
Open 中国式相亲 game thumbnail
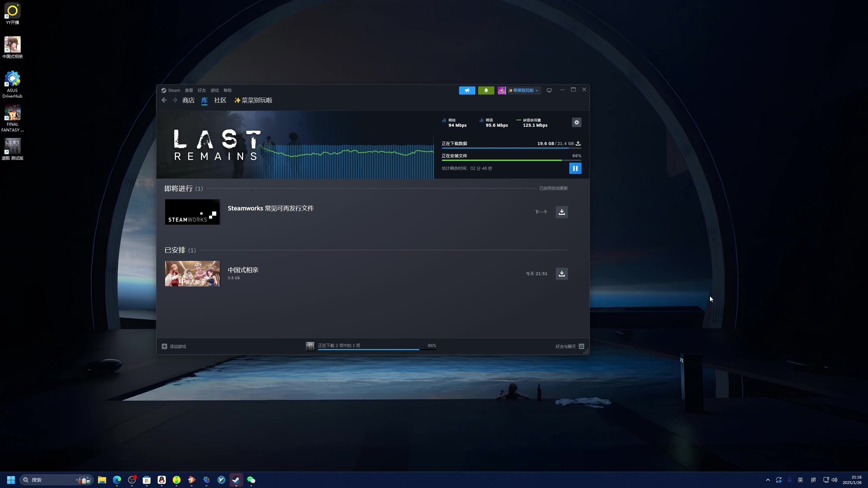(x=192, y=273)
